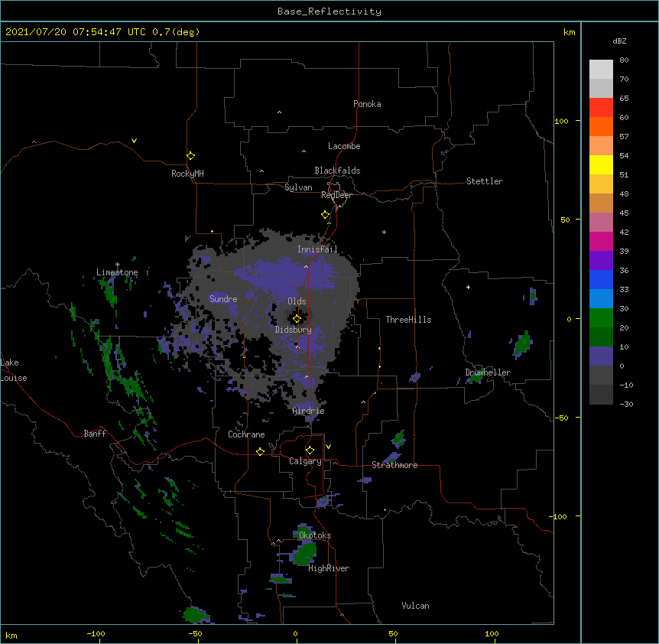Image resolution: width=659 pixels, height=644 pixels.
Task: Pick the bright green 20-30 dBZ swatch
Action: click(x=601, y=318)
